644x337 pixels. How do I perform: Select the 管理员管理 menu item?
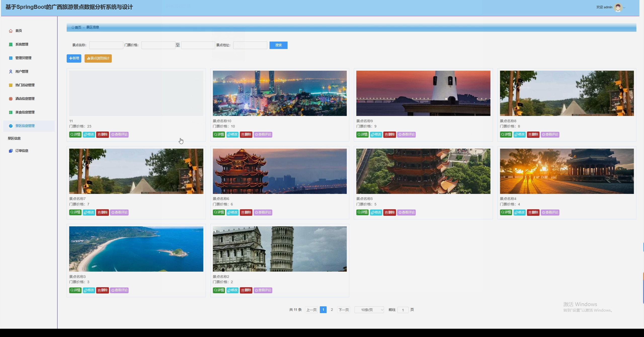pyautogui.click(x=23, y=58)
